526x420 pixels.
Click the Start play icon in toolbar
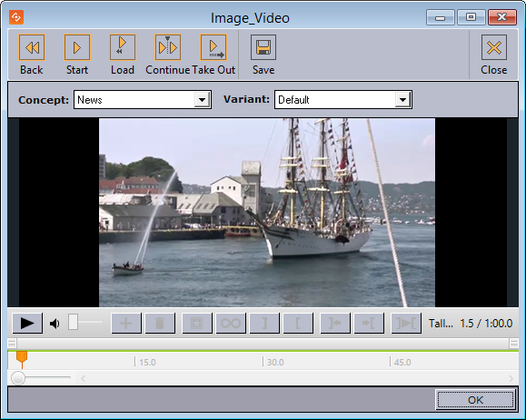(77, 47)
